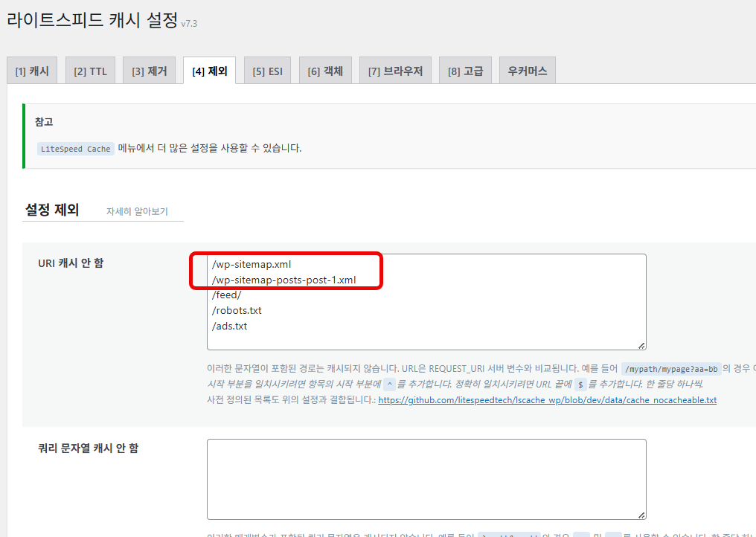
Task: Click the $ code symbol in the help text
Action: [580, 385]
